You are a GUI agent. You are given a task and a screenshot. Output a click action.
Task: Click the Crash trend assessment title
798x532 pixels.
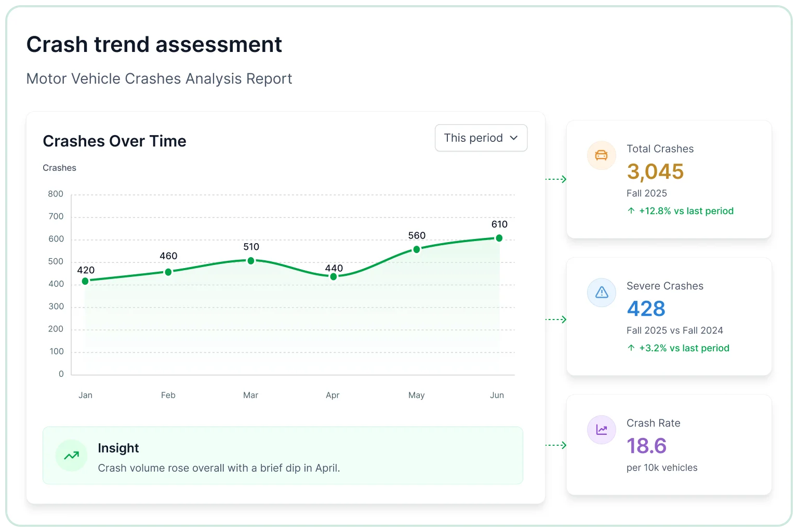pyautogui.click(x=154, y=44)
